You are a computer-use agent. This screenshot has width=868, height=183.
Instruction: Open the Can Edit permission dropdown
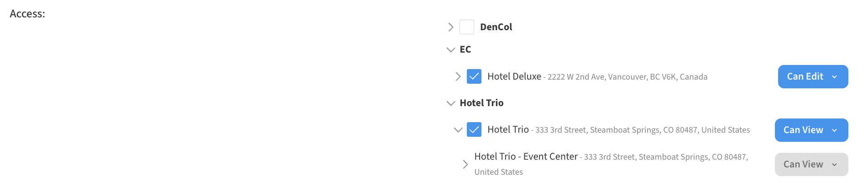coord(813,76)
